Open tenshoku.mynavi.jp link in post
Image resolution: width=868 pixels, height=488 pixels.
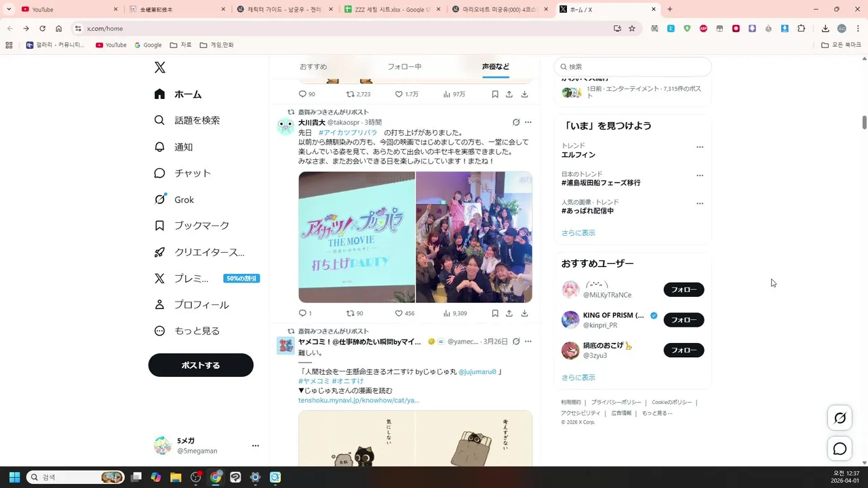(x=359, y=401)
